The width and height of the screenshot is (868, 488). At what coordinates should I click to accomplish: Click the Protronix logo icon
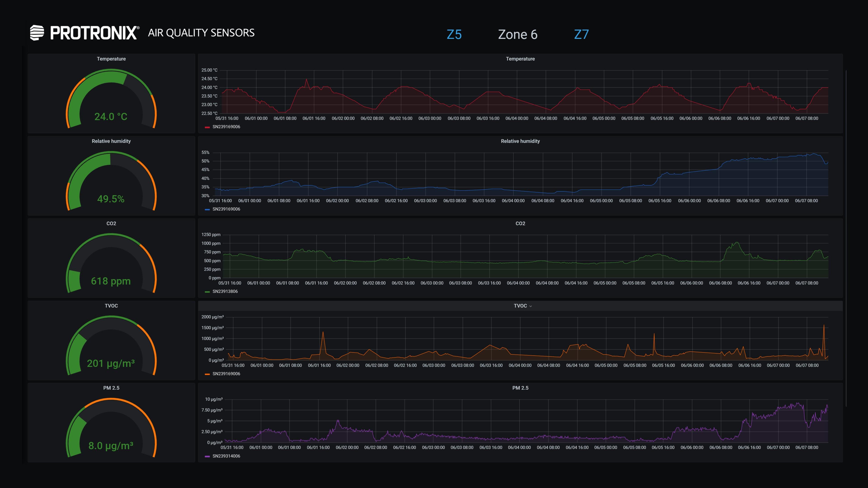(x=37, y=33)
